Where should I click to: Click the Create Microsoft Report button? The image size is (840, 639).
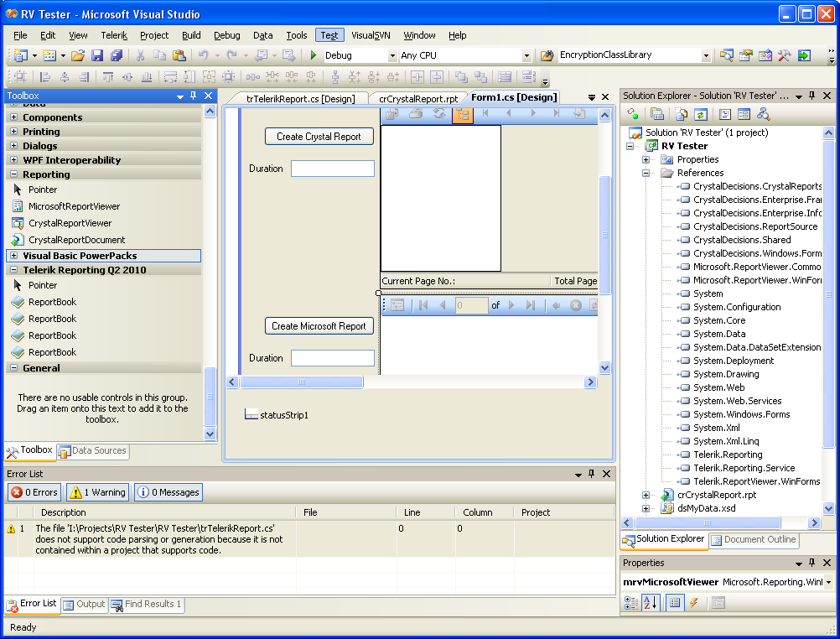pyautogui.click(x=319, y=326)
